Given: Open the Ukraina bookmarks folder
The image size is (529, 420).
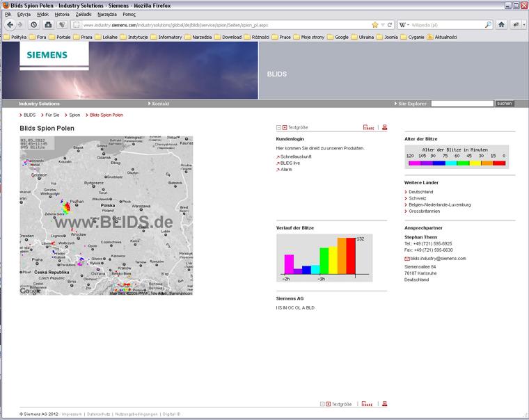Looking at the screenshot, I should point(363,37).
